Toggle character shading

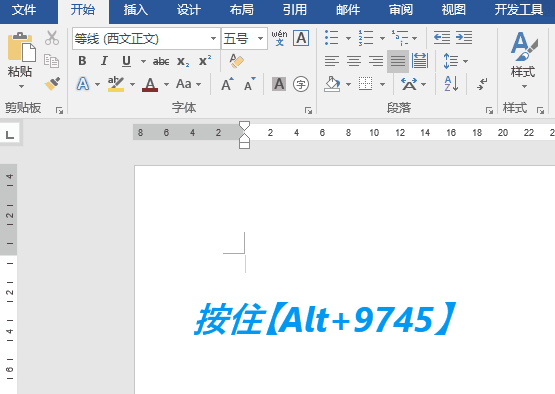(279, 84)
